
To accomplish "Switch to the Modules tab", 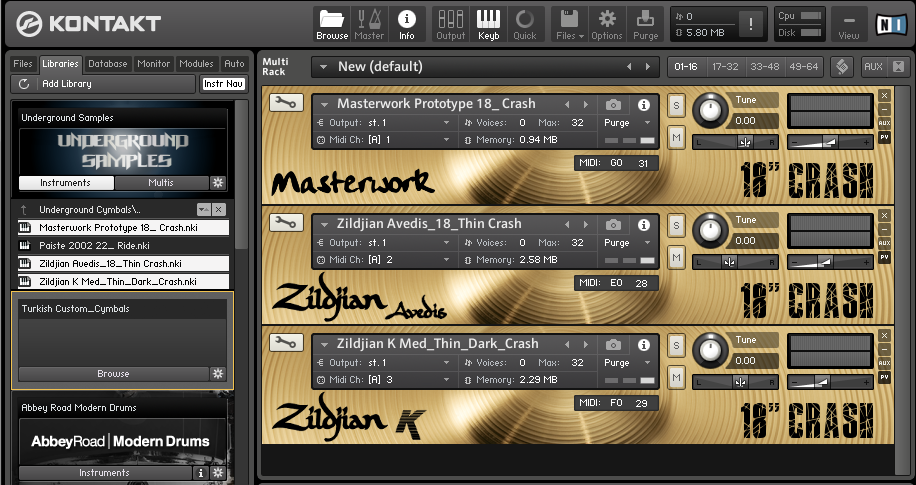I will tap(196, 64).
